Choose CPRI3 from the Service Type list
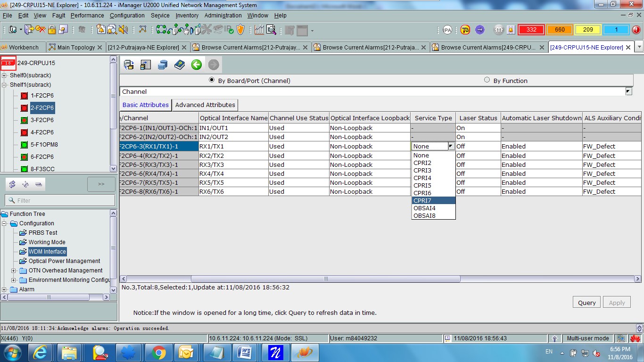This screenshot has height=362, width=644. (433, 170)
